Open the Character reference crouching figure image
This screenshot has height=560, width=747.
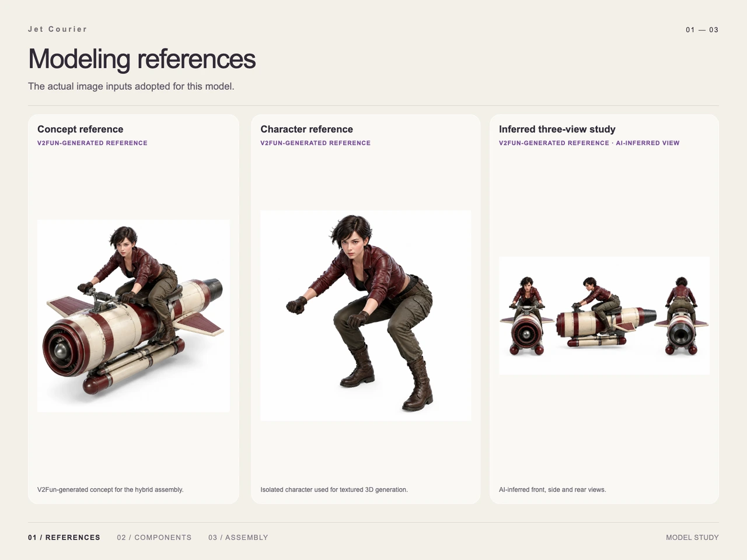click(366, 316)
